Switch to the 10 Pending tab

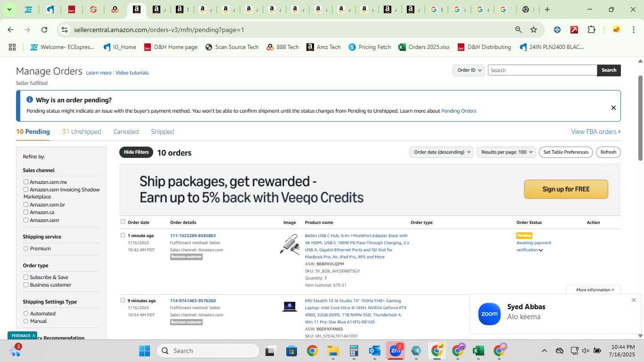[33, 132]
